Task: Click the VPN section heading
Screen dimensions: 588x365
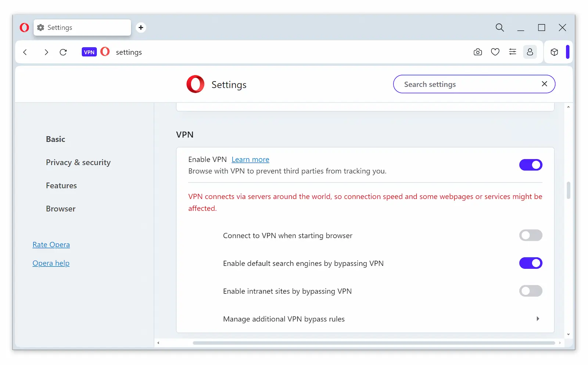Action: (185, 134)
